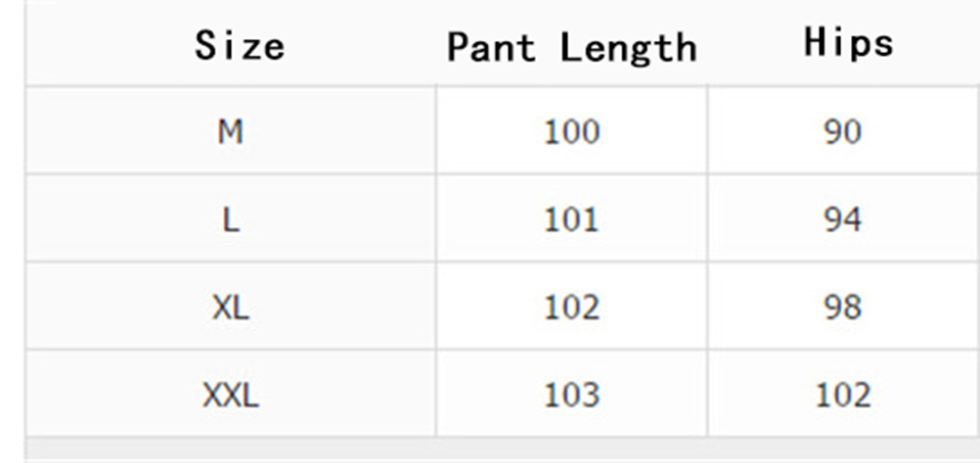Select hips value 94 in L row
The width and height of the screenshot is (980, 463).
click(x=842, y=219)
